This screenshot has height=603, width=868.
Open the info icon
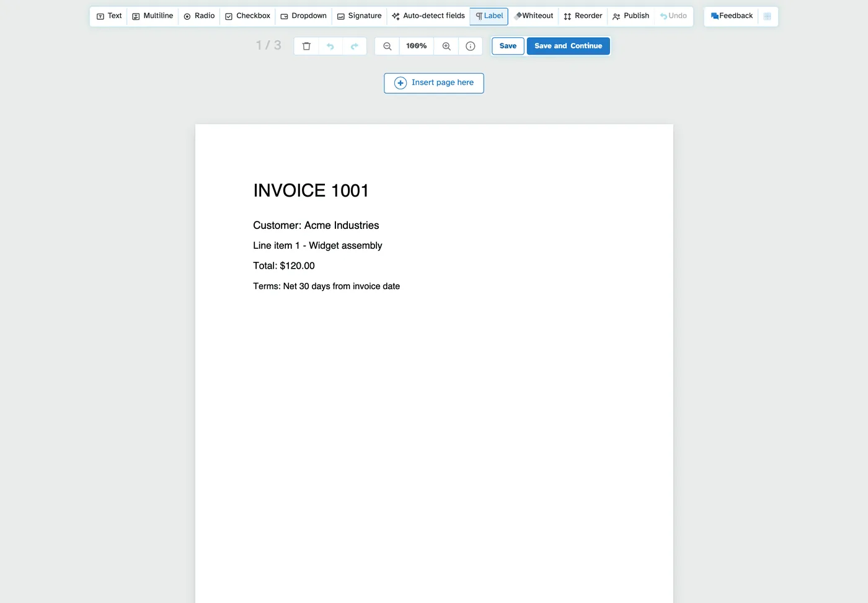[471, 46]
